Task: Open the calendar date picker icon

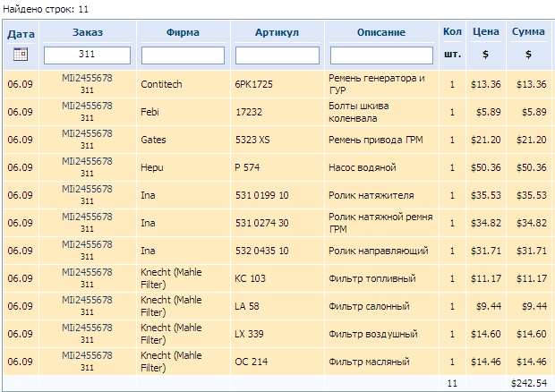Action: pyautogui.click(x=21, y=55)
